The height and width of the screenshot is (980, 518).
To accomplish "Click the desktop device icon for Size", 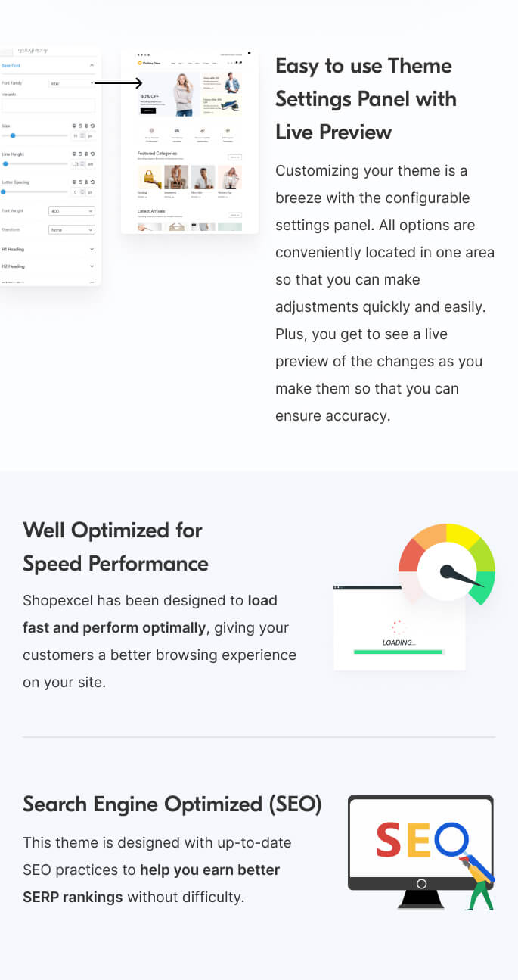I will coord(74,126).
